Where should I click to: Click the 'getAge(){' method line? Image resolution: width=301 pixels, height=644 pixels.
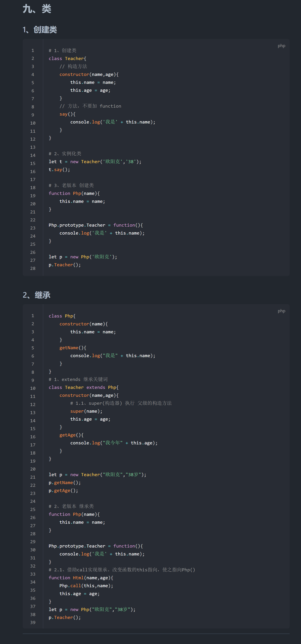pyautogui.click(x=71, y=435)
